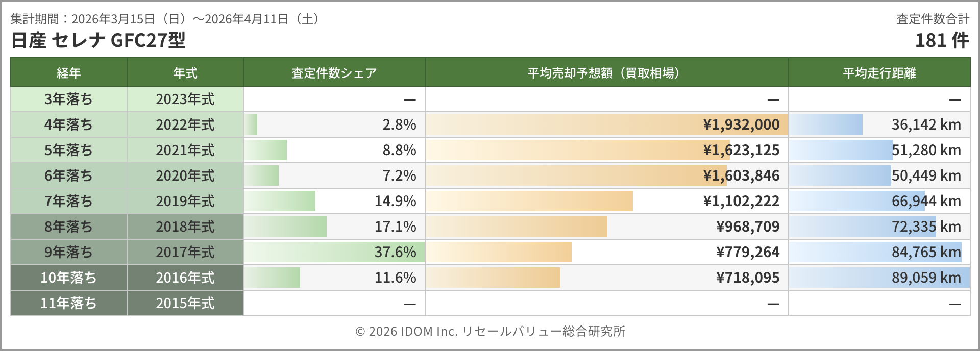Click the 年式 column header
This screenshot has width=980, height=351.
coord(185,73)
